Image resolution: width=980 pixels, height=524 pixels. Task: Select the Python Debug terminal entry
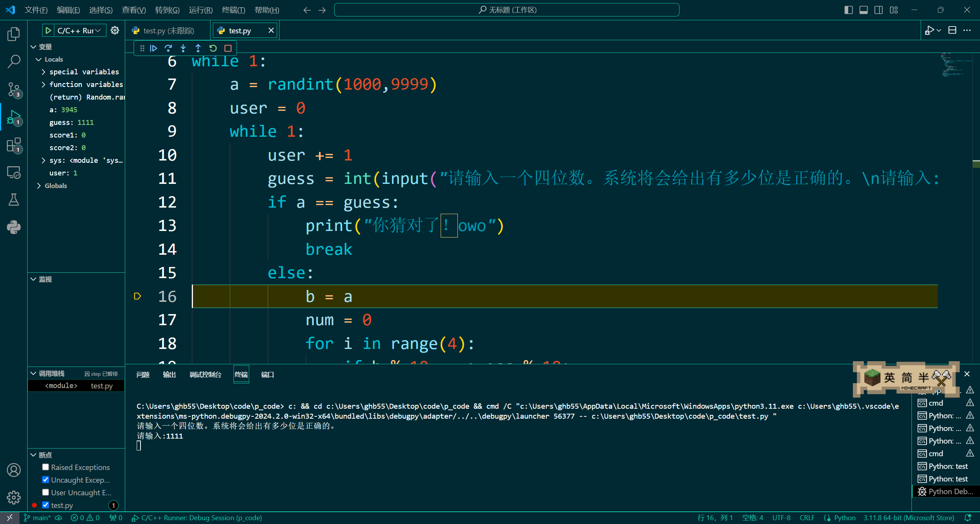[x=946, y=491]
